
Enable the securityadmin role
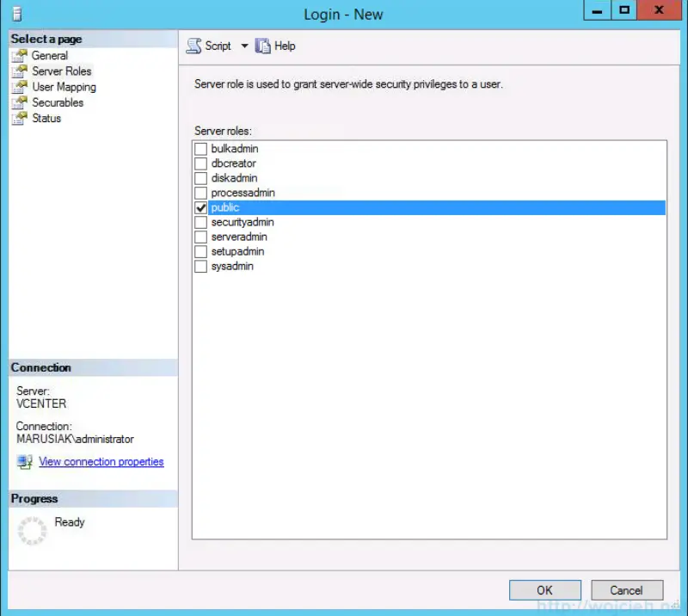pyautogui.click(x=200, y=222)
